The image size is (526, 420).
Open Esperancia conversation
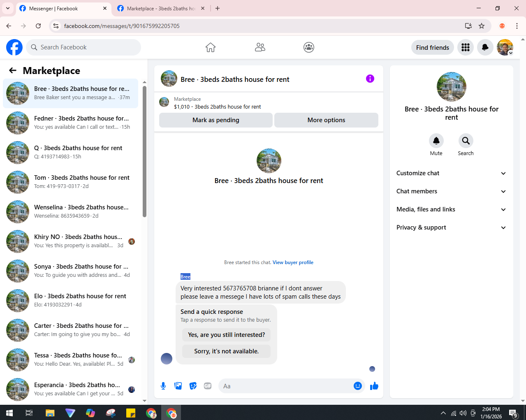[71, 390]
